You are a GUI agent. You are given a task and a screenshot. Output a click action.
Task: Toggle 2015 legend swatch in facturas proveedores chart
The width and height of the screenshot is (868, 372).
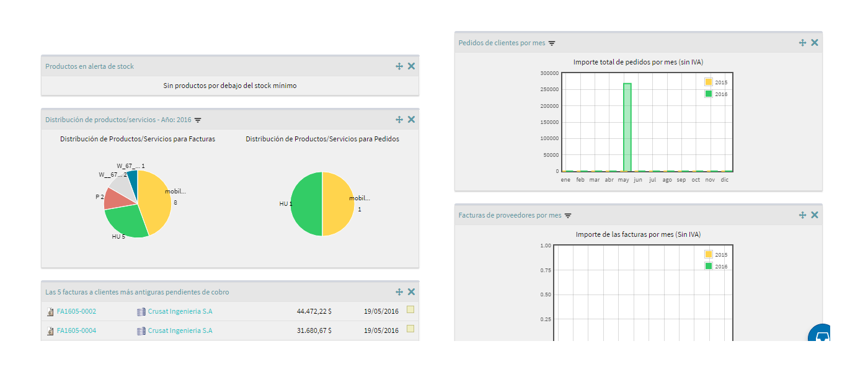click(x=709, y=254)
